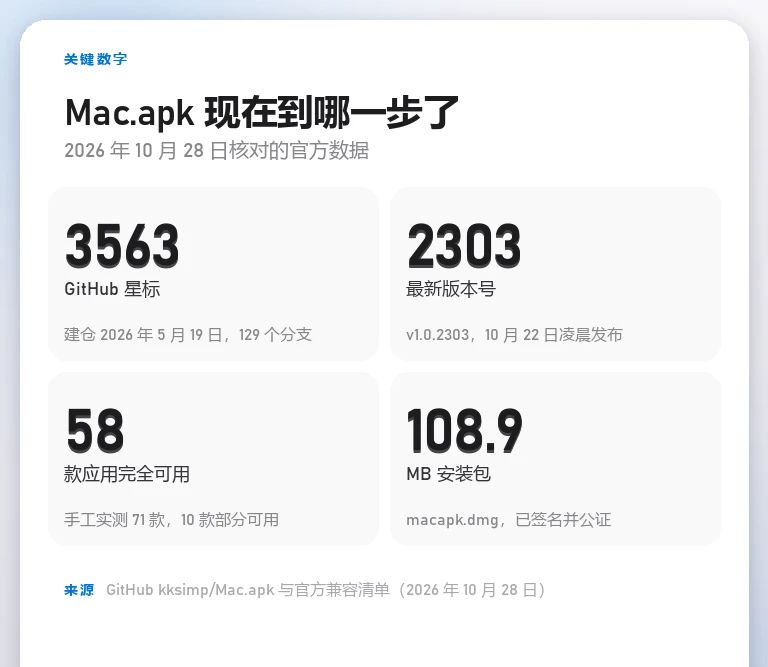Viewport: 768px width, 667px height.
Task: Click the number 108.9
Action: (465, 430)
